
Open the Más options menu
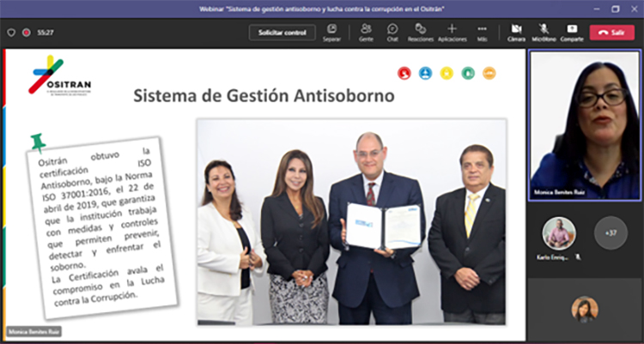483,33
